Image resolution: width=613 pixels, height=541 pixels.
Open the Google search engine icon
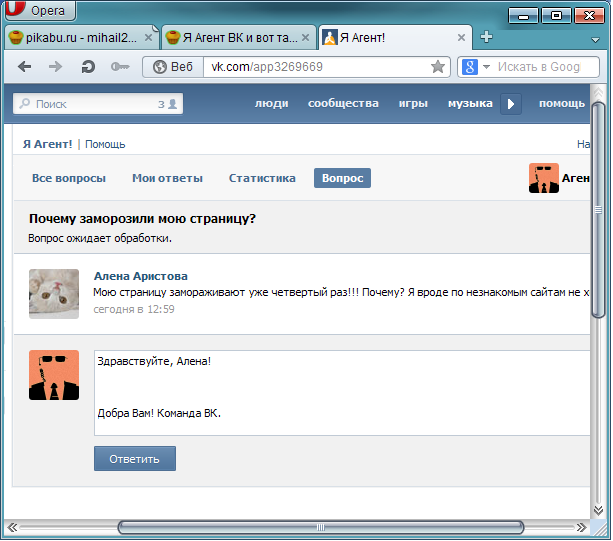pyautogui.click(x=470, y=67)
